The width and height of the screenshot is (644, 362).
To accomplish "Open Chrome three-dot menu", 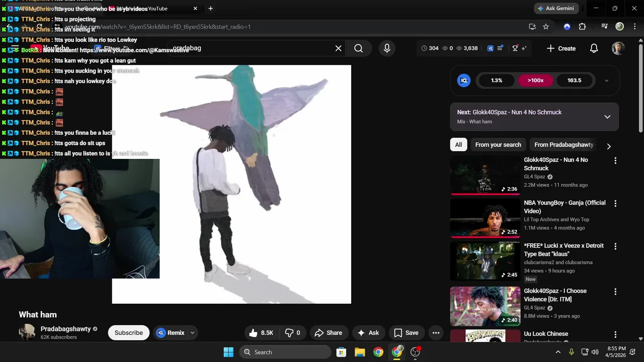I will click(x=634, y=27).
